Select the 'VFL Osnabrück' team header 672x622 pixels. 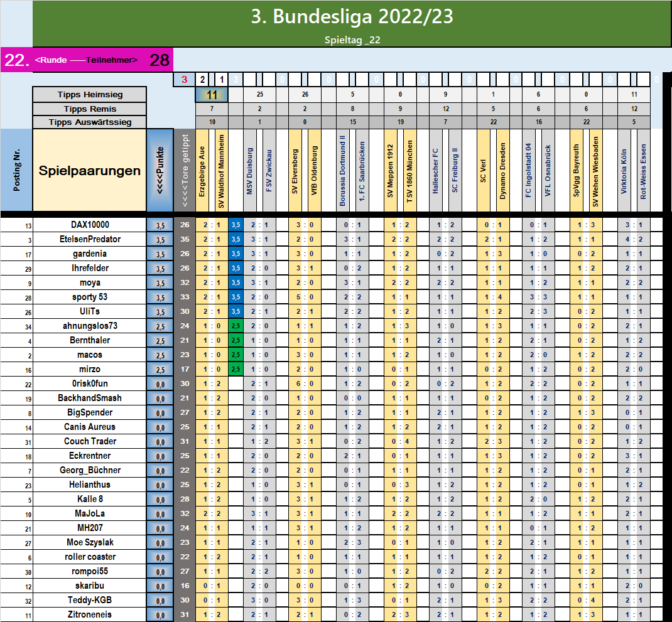[548, 171]
